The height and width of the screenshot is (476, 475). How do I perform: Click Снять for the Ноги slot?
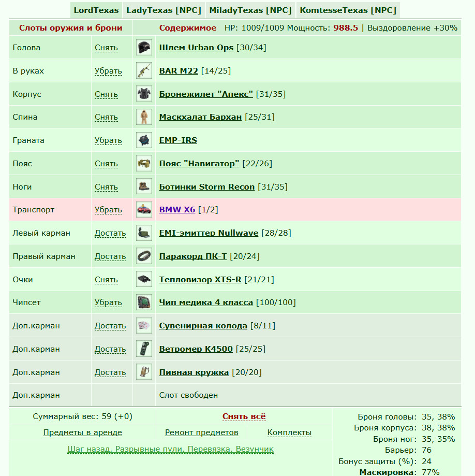106,186
